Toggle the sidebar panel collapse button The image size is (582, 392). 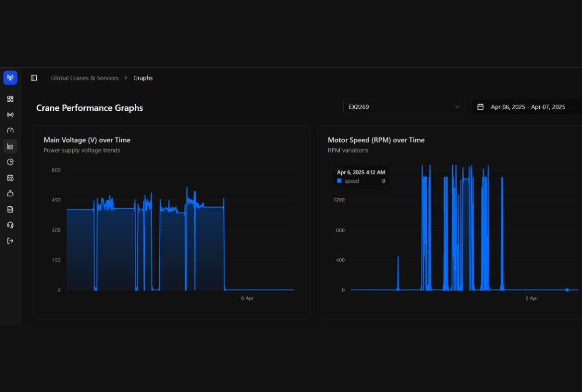[x=34, y=78]
